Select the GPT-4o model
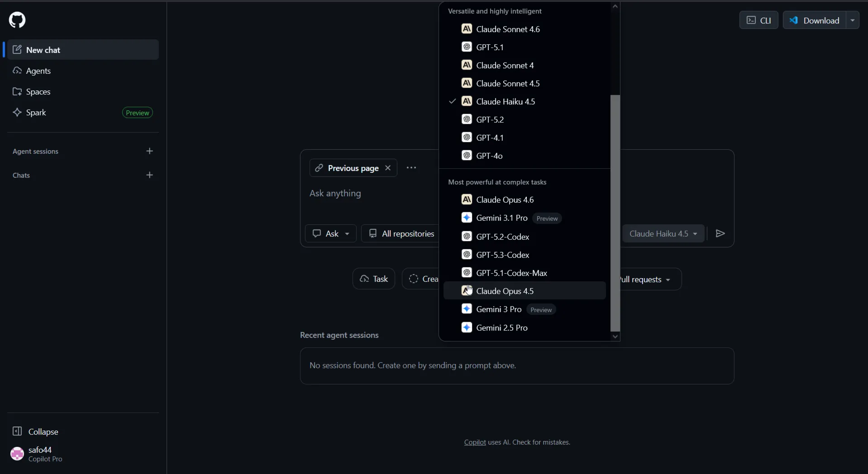 525,156
